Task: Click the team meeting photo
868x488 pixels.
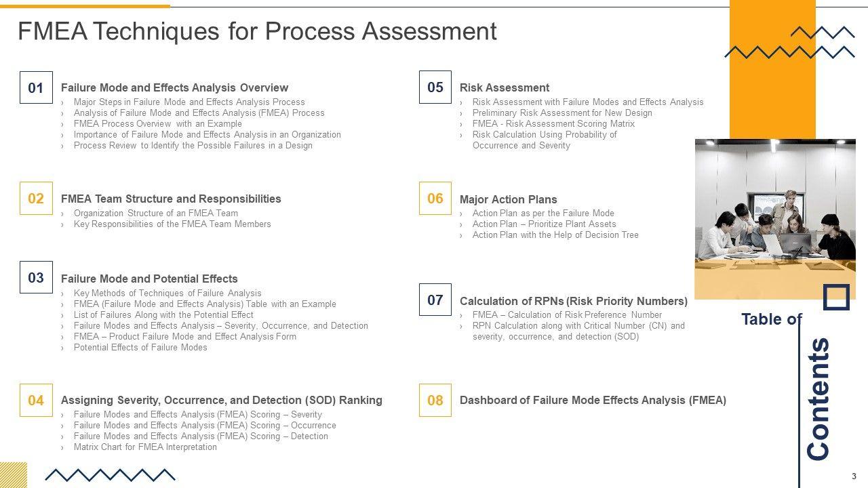Action: point(775,218)
